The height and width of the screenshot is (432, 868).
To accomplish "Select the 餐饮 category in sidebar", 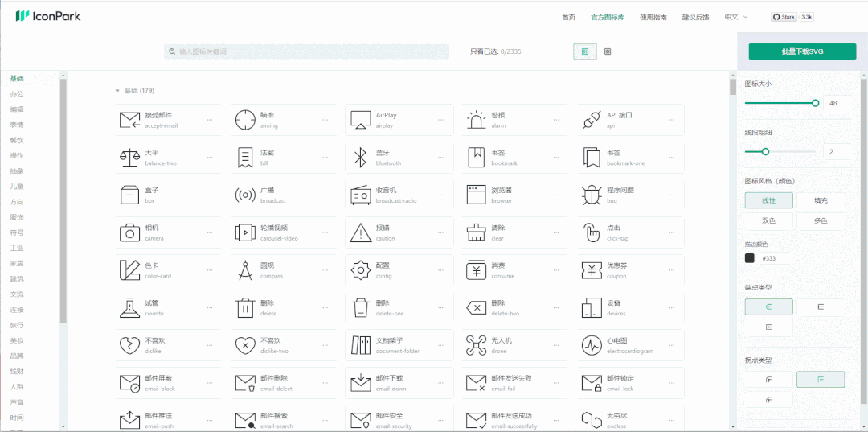I will click(x=17, y=140).
